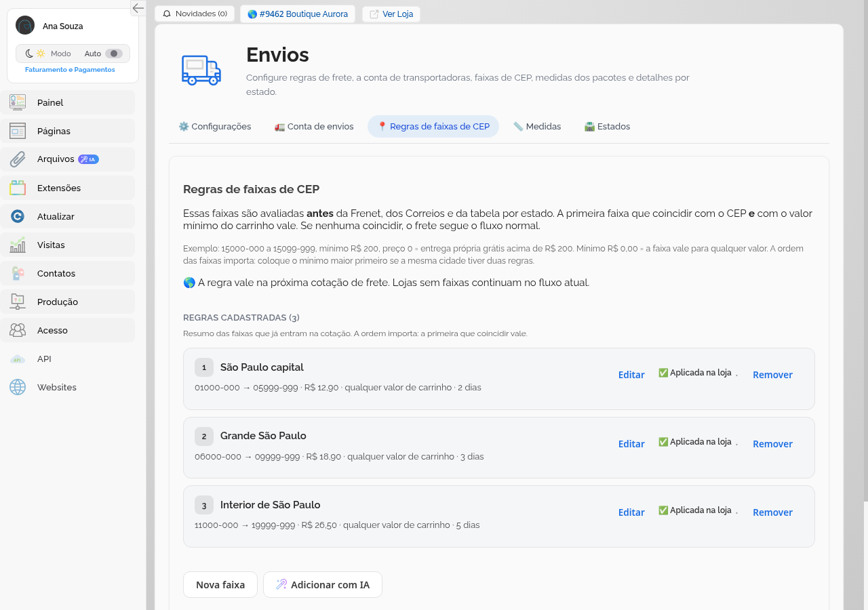
Task: Click the Painel sidebar icon
Action: [x=18, y=102]
